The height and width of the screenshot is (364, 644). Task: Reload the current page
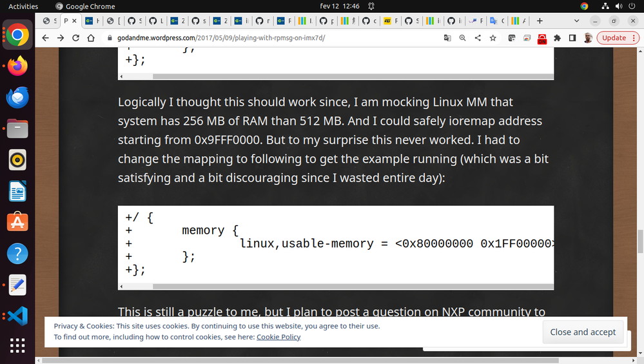click(75, 38)
